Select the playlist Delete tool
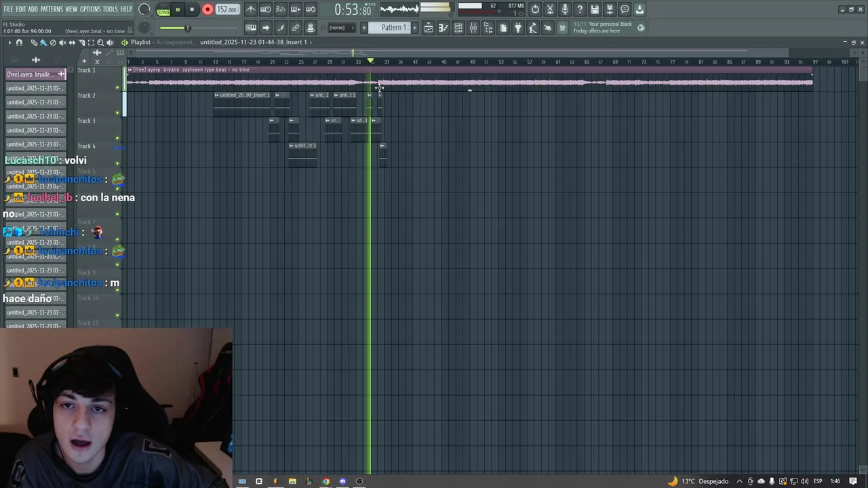Viewport: 868px width, 488px height. point(53,43)
